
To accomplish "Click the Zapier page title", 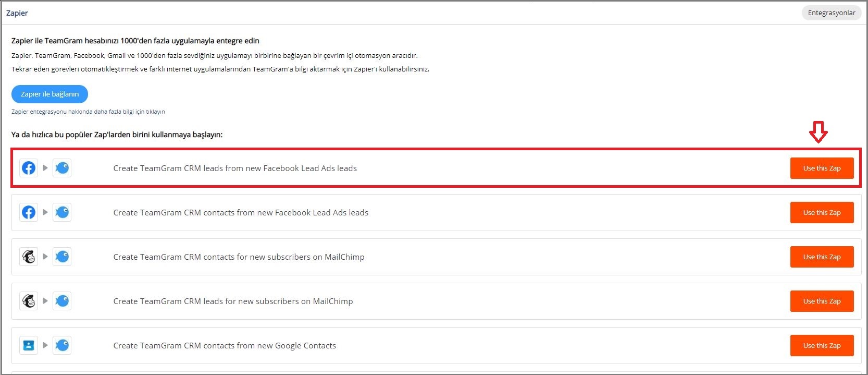I will click(x=17, y=13).
